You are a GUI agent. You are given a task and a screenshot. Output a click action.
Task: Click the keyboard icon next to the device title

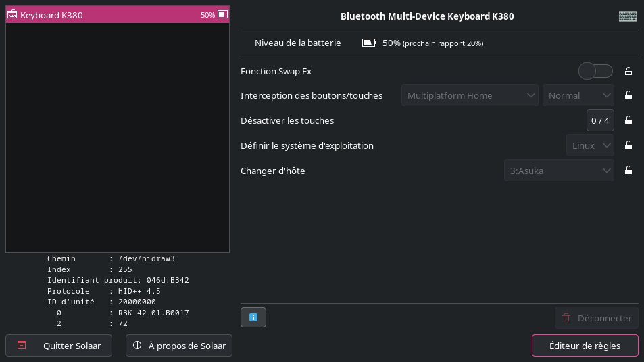point(628,16)
